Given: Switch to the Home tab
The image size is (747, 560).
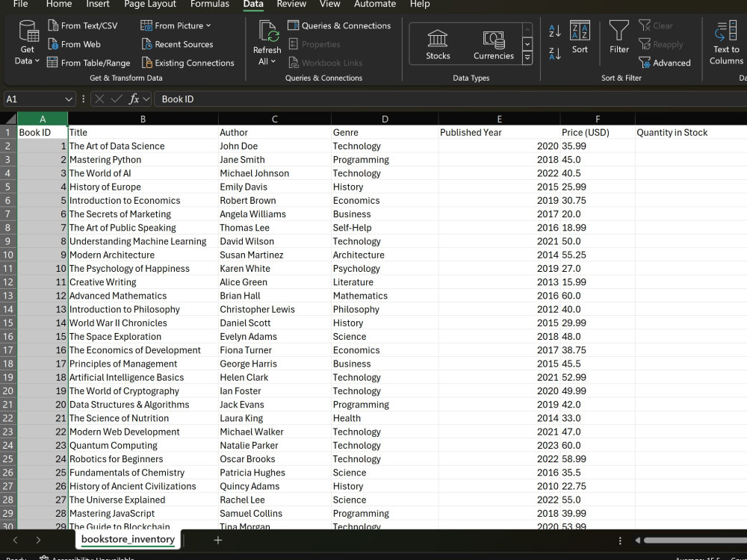Looking at the screenshot, I should tap(59, 4).
